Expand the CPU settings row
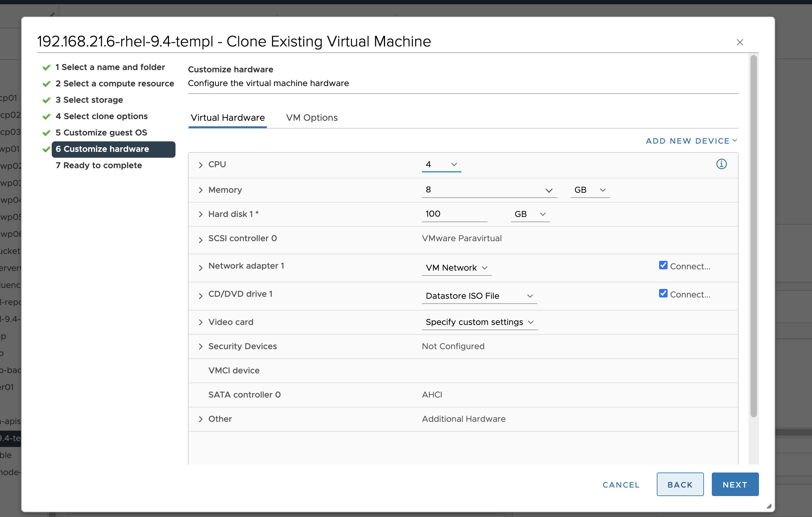The width and height of the screenshot is (812, 517). (x=201, y=165)
